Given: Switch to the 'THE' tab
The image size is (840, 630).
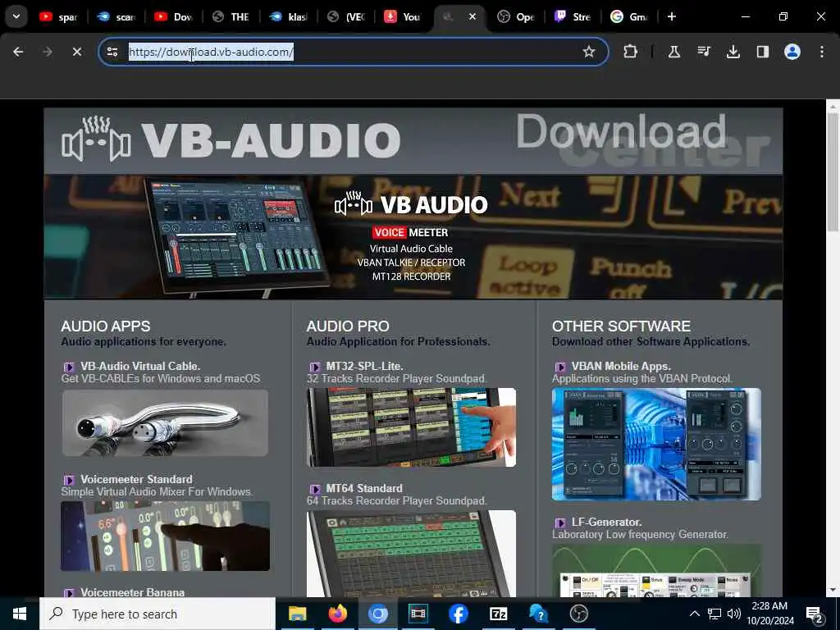Looking at the screenshot, I should (x=231, y=16).
